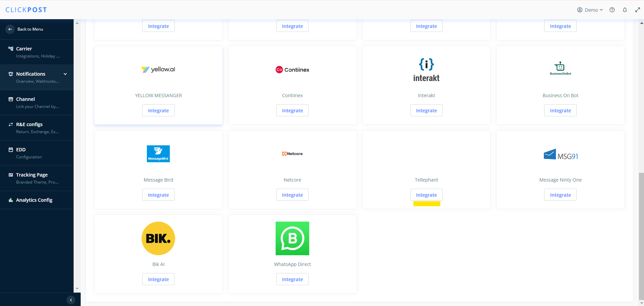Click the MSG91 logo

point(561,155)
